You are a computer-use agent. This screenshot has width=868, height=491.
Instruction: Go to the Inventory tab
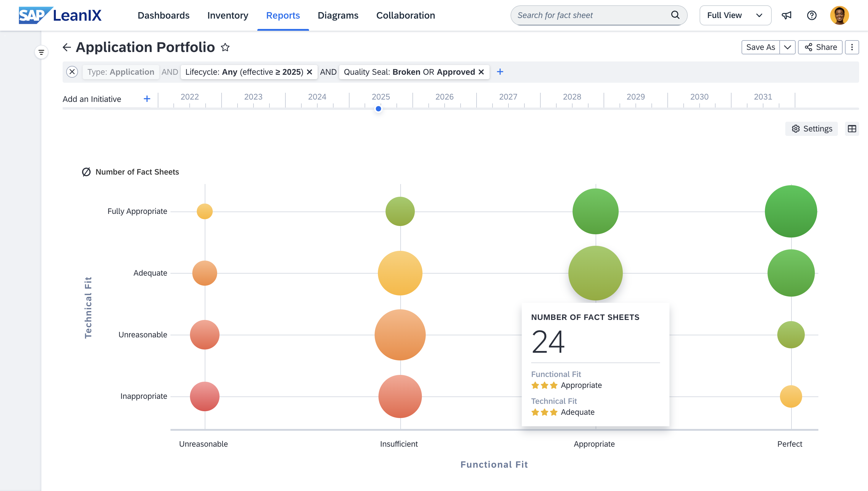click(227, 15)
